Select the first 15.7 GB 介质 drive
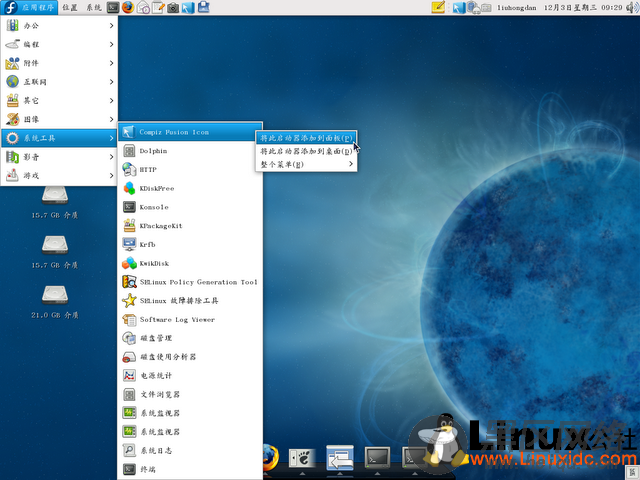 (55, 202)
